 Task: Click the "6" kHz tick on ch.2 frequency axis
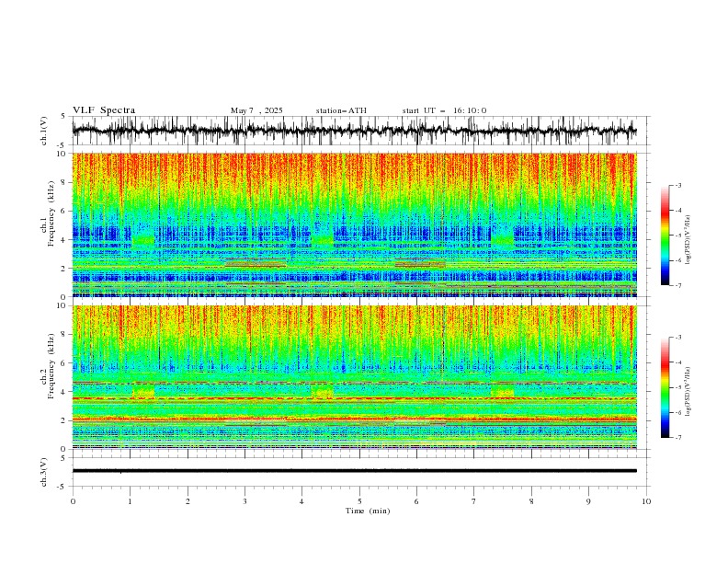tap(63, 363)
